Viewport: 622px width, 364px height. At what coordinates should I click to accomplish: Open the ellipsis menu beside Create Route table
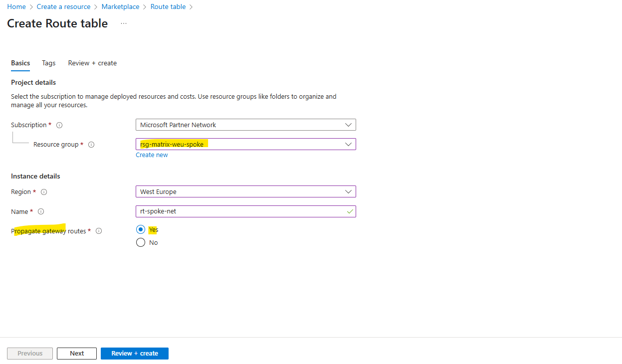tap(124, 23)
